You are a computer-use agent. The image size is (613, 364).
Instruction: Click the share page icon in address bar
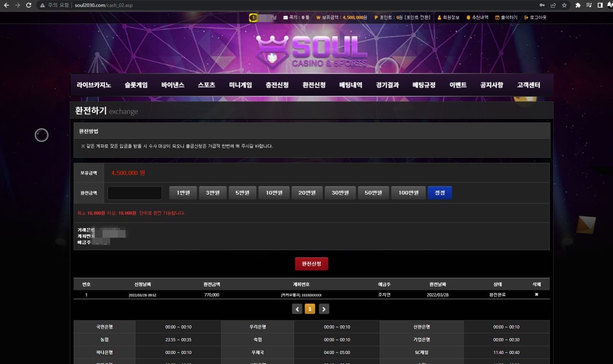coord(553,5)
